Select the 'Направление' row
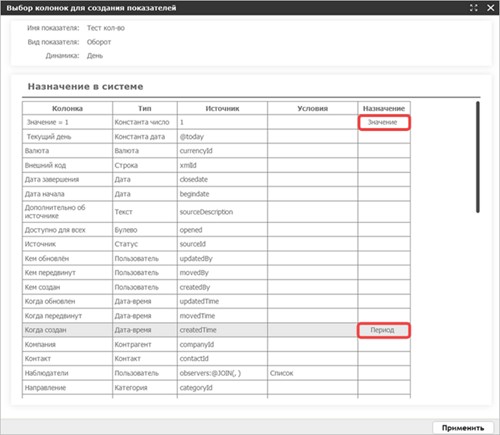 216,388
